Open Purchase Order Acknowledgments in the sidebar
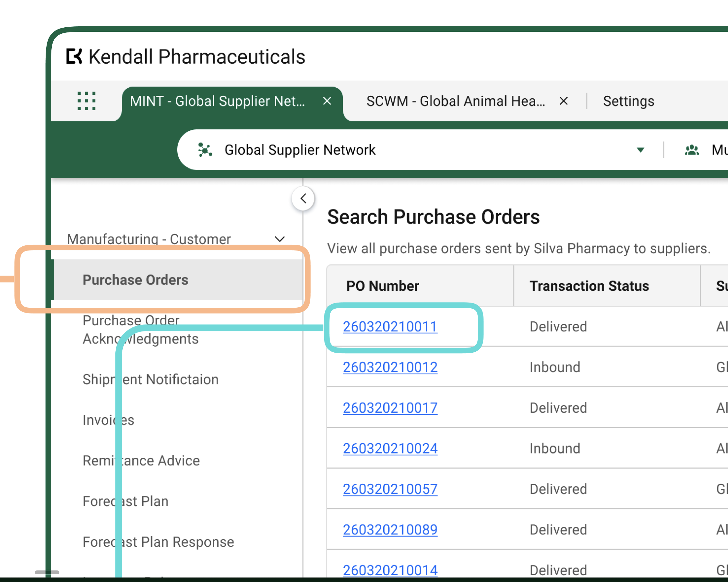 tap(140, 330)
